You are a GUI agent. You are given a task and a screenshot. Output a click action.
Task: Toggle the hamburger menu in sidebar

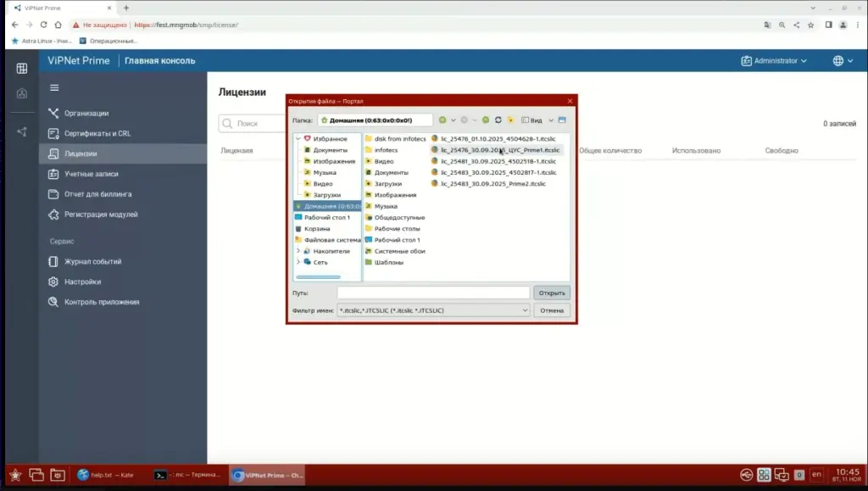coord(54,87)
